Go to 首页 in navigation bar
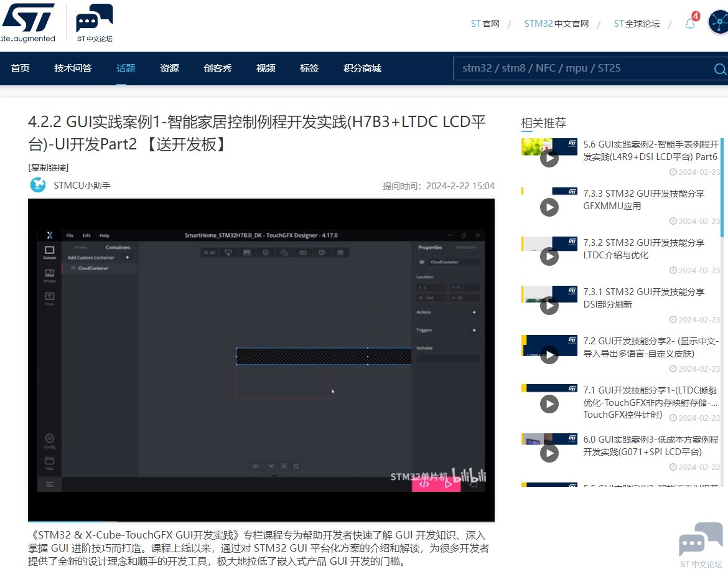The height and width of the screenshot is (574, 728). click(20, 68)
